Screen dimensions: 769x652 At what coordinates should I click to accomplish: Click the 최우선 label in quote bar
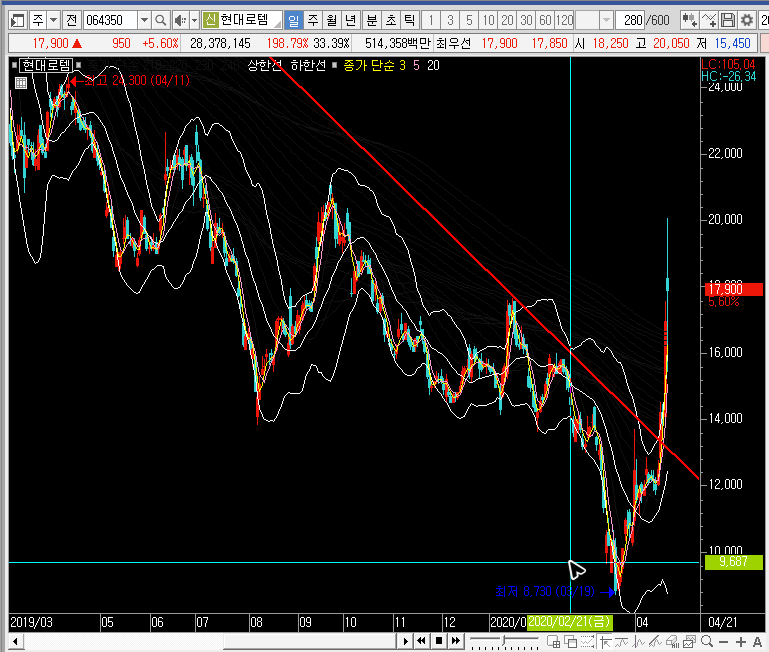(x=454, y=44)
